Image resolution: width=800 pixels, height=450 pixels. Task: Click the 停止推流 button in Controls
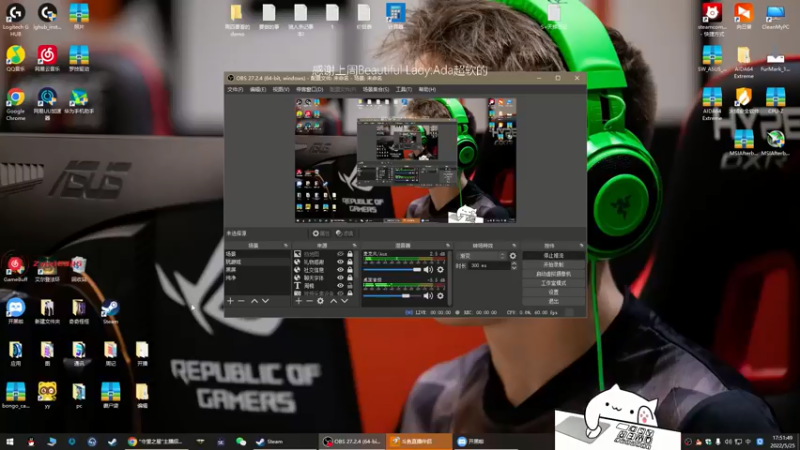point(554,256)
